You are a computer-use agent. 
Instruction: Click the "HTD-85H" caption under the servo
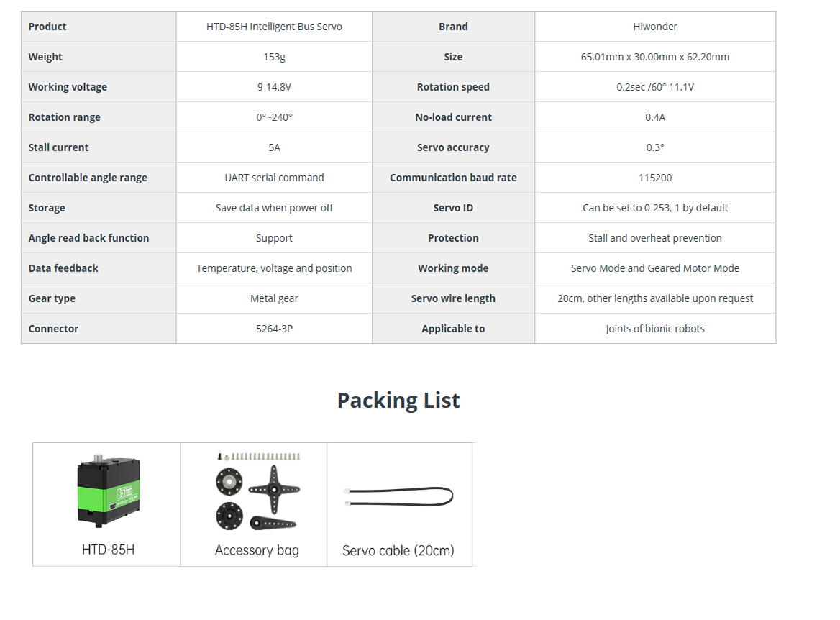click(x=108, y=550)
